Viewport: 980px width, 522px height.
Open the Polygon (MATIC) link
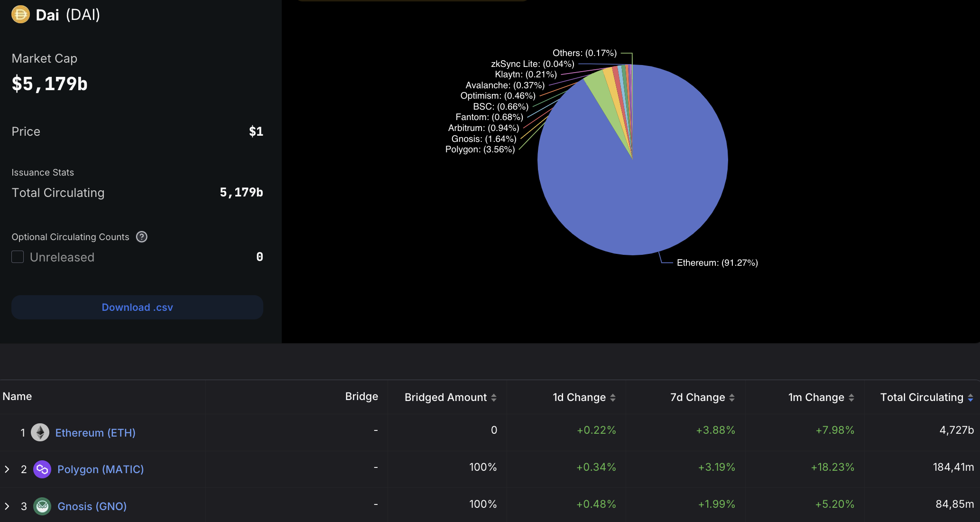click(101, 469)
